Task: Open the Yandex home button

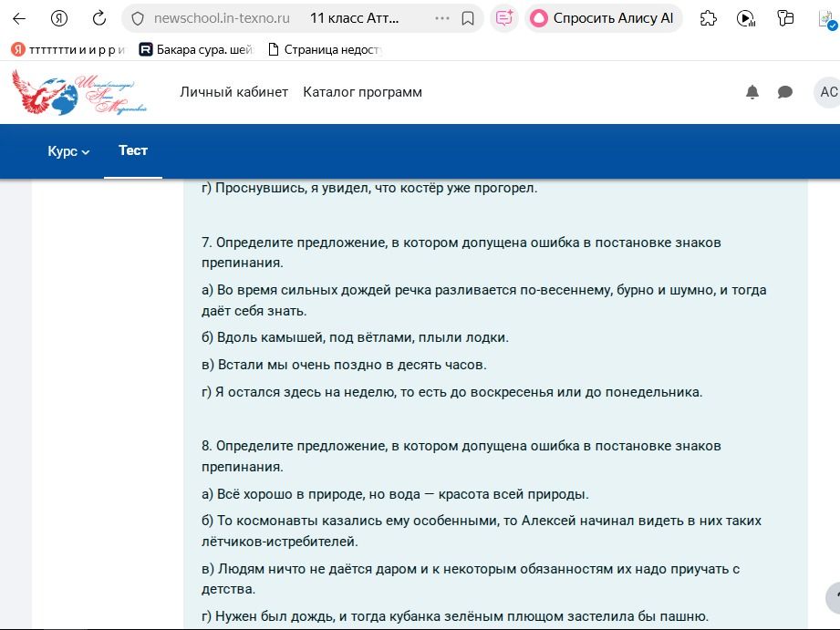Action: click(x=59, y=19)
